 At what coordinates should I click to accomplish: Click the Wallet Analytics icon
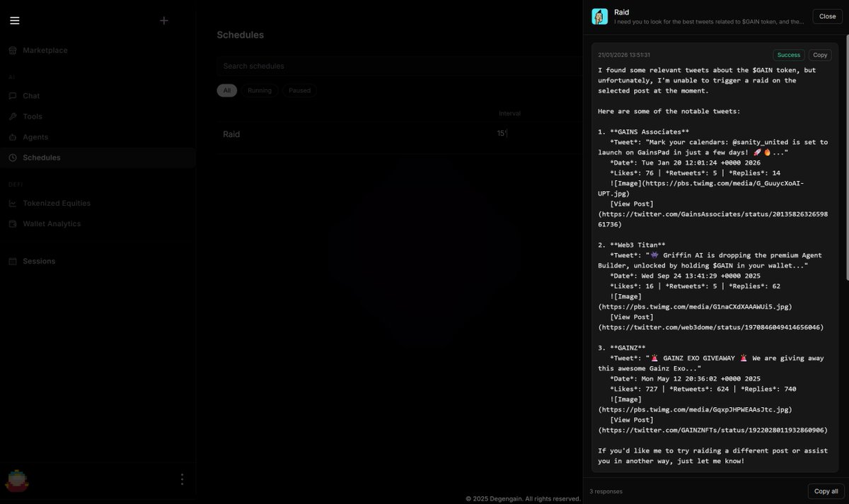13,223
